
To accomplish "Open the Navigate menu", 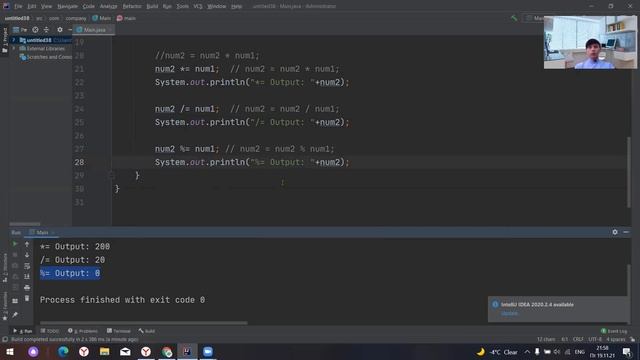I will coord(67,6).
